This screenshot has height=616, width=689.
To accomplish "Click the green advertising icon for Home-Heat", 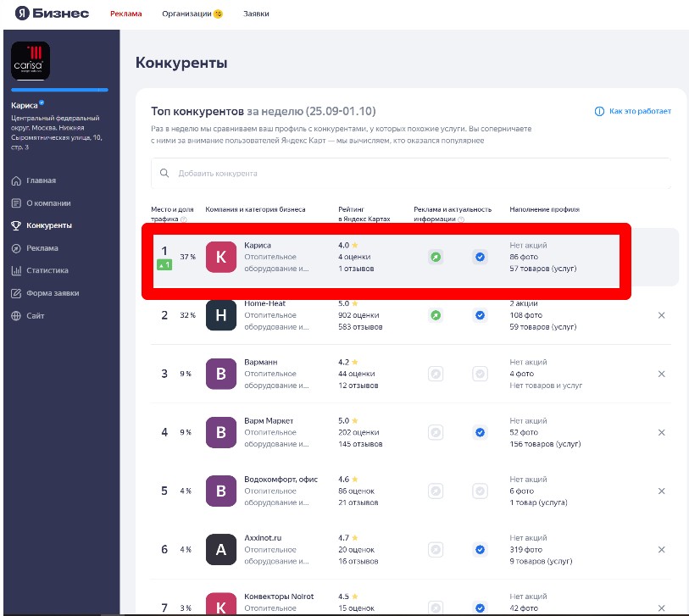I will [436, 315].
